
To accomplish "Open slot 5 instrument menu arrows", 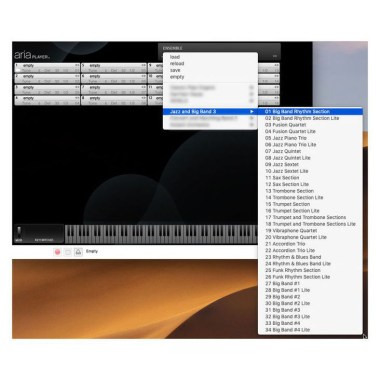I will (x=144, y=66).
